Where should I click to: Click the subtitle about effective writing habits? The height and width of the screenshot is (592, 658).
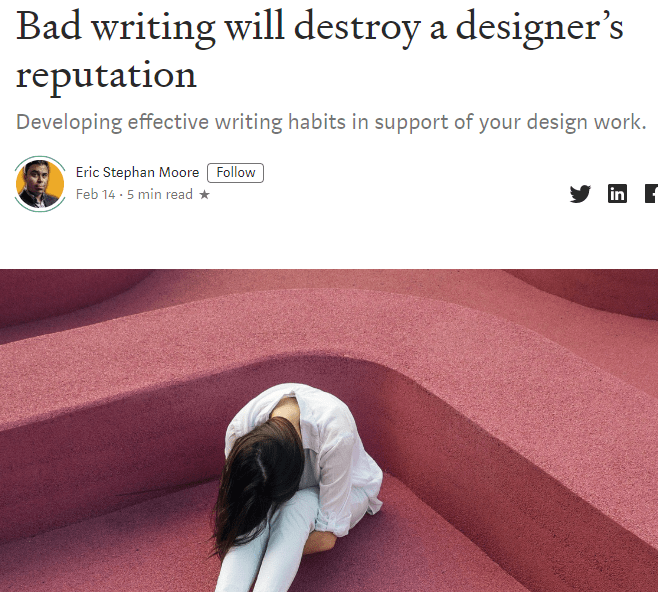[331, 123]
